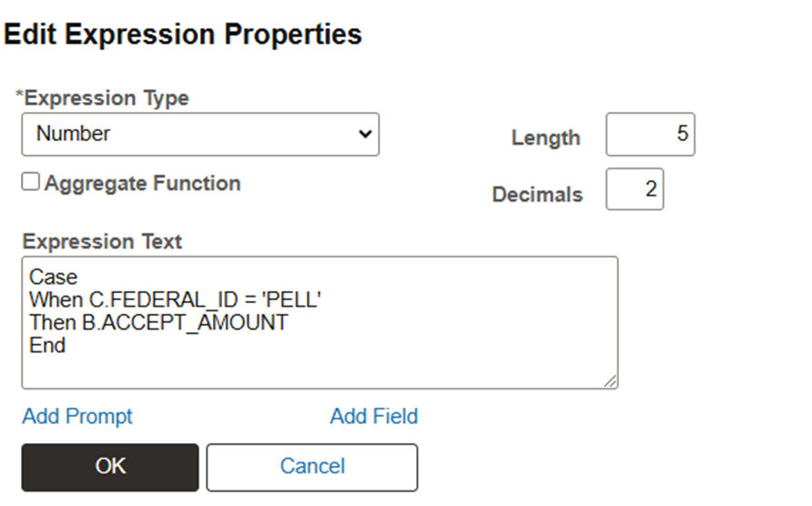The height and width of the screenshot is (506, 812).
Task: Place cursor on the 'Case' line
Action: point(54,278)
